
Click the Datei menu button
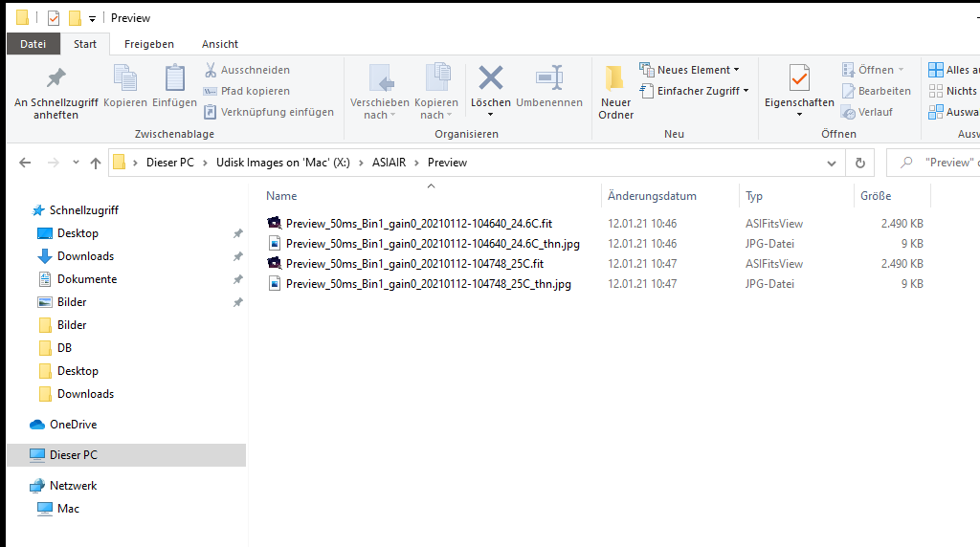[x=33, y=44]
